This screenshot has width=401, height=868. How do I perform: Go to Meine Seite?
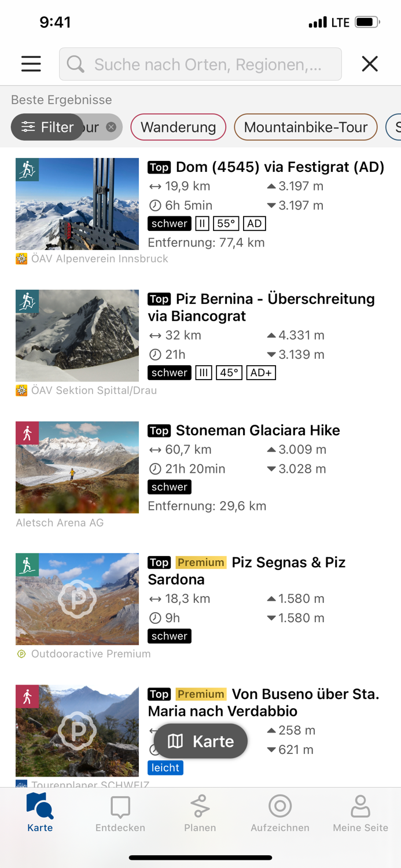pyautogui.click(x=360, y=813)
